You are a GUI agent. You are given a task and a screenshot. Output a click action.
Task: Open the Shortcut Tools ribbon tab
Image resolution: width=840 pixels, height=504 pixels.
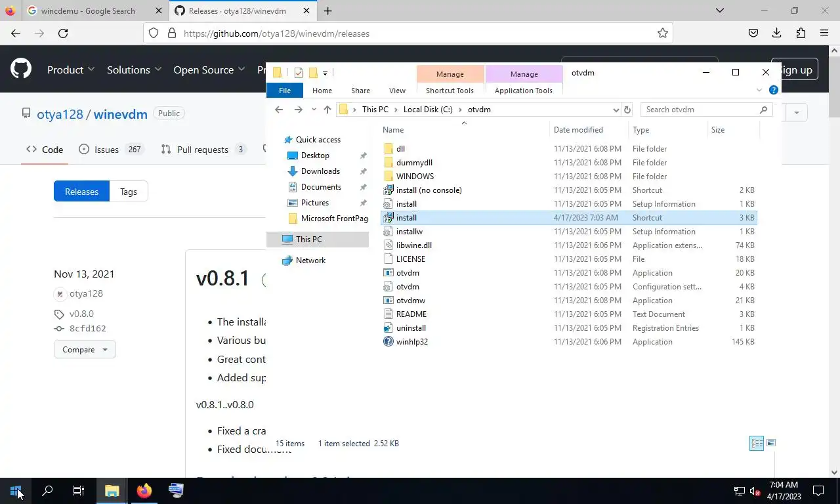[450, 90]
